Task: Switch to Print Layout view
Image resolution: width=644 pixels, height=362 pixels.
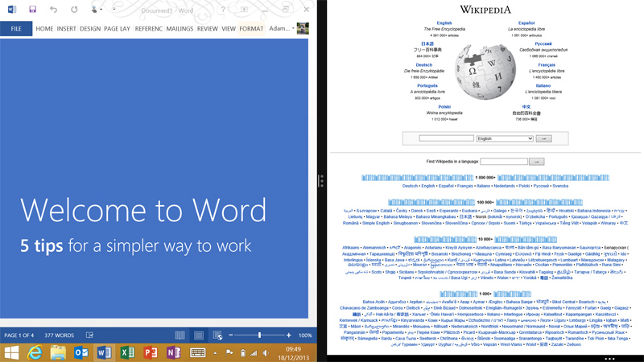Action: 198,335
